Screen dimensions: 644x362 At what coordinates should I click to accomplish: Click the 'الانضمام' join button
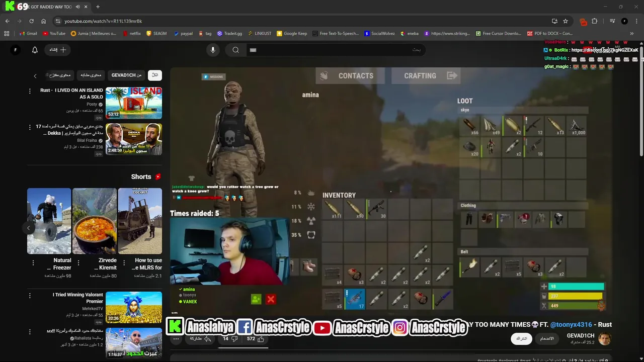tap(547, 338)
